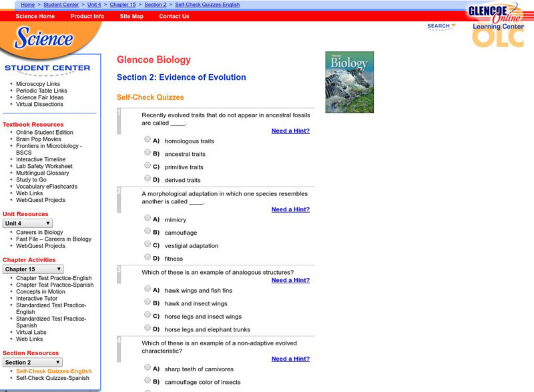Select answer B ancestral traits
The width and height of the screenshot is (534, 392).
pos(148,152)
